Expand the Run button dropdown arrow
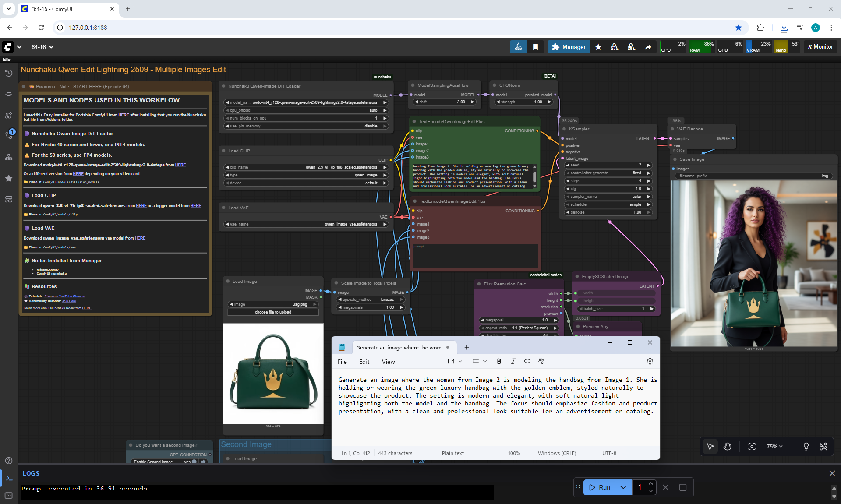Screen dimensions: 841x504 (623, 487)
